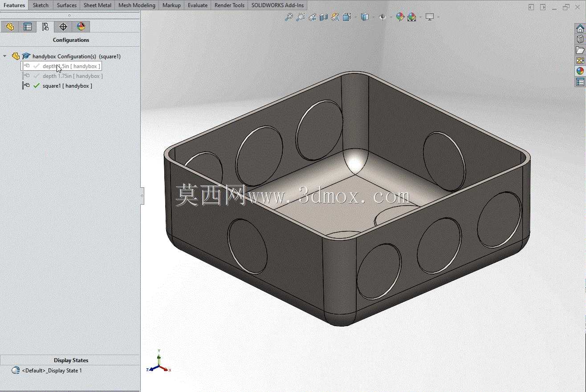Open the Markup tab
The image size is (586, 392).
171,5
